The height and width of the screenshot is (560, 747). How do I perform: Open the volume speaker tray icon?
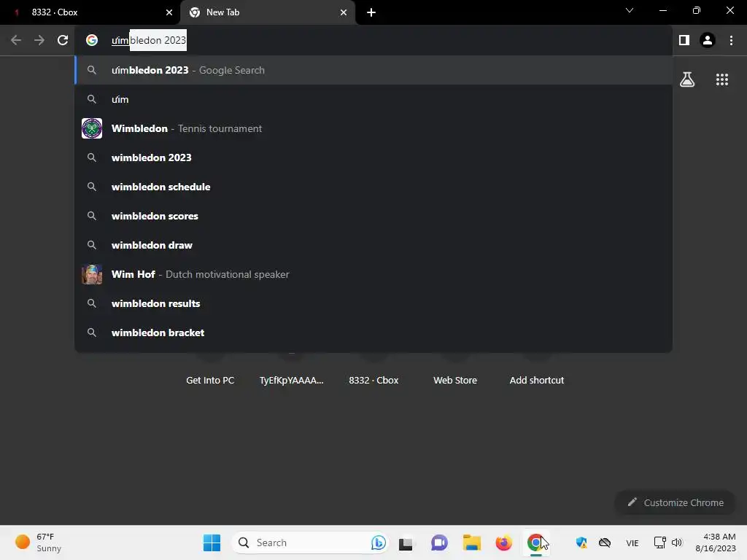tap(676, 542)
